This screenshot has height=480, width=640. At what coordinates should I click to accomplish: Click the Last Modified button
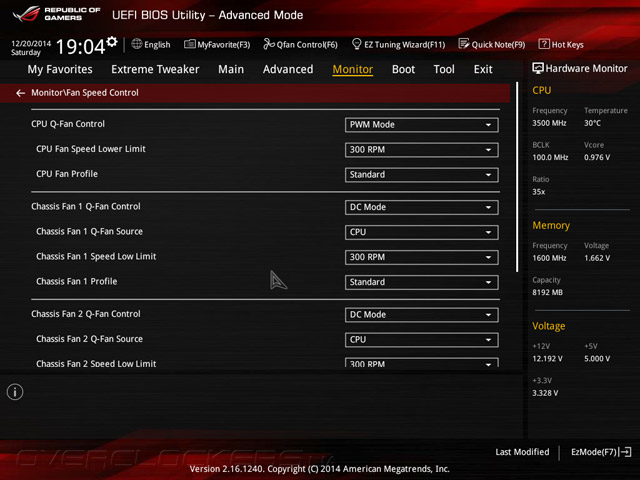[x=522, y=452]
